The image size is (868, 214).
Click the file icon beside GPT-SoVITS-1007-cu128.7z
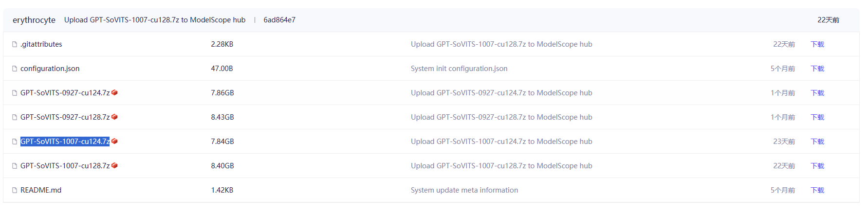point(15,166)
